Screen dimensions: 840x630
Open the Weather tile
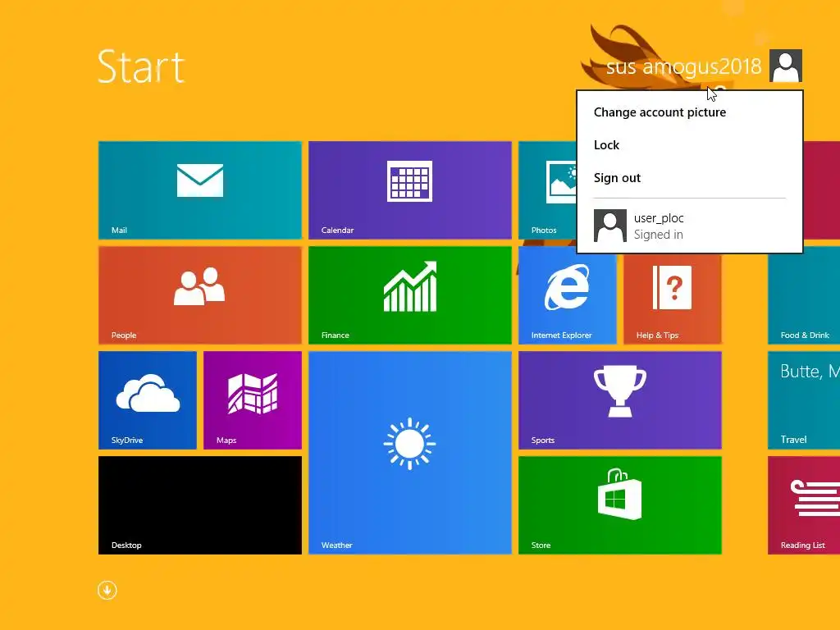pyautogui.click(x=410, y=453)
